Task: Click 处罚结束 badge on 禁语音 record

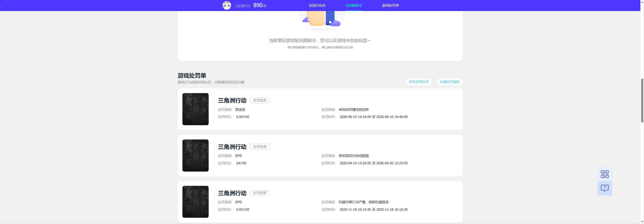Action: click(x=260, y=101)
